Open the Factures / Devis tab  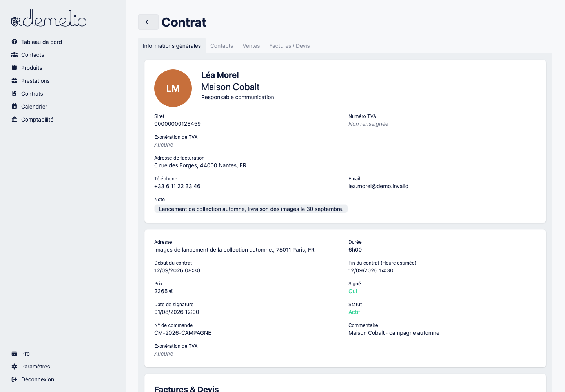tap(290, 46)
